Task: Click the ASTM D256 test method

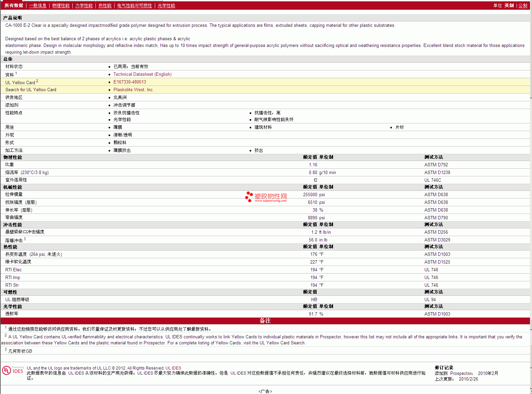Action: [436, 232]
